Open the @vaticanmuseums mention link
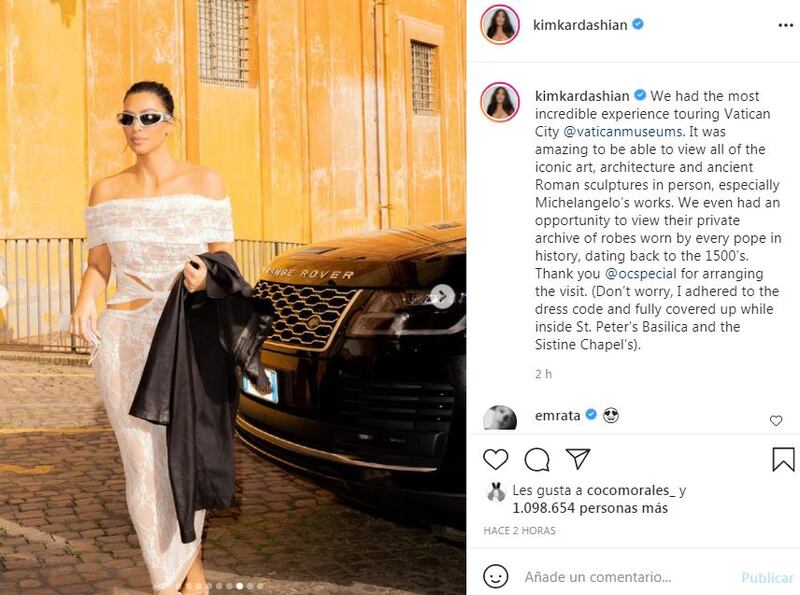 [622, 132]
